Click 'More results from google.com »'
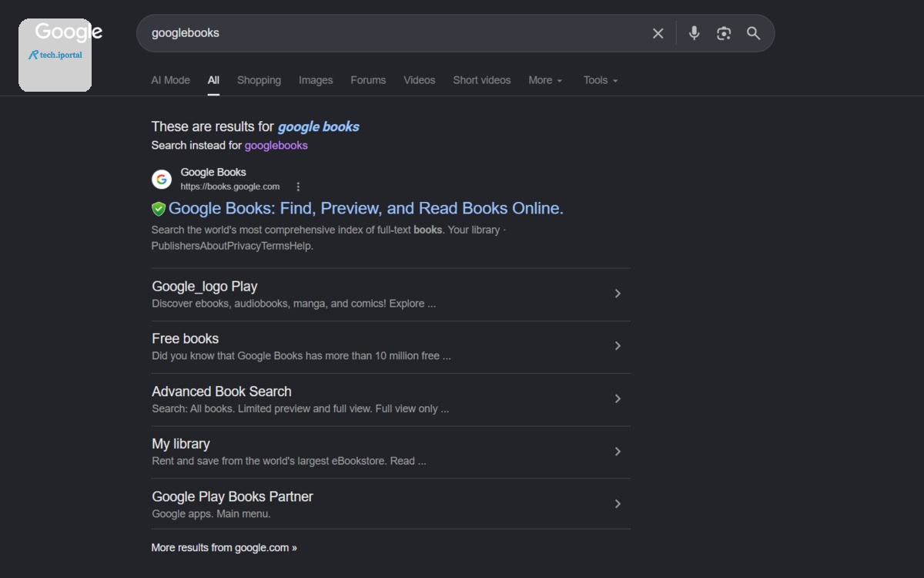Image resolution: width=924 pixels, height=578 pixels. pyautogui.click(x=224, y=548)
